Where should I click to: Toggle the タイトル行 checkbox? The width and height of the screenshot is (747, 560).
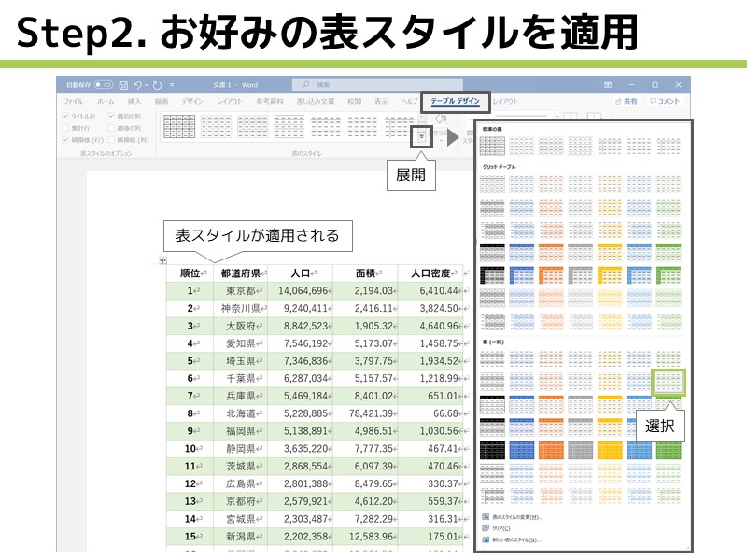65,114
